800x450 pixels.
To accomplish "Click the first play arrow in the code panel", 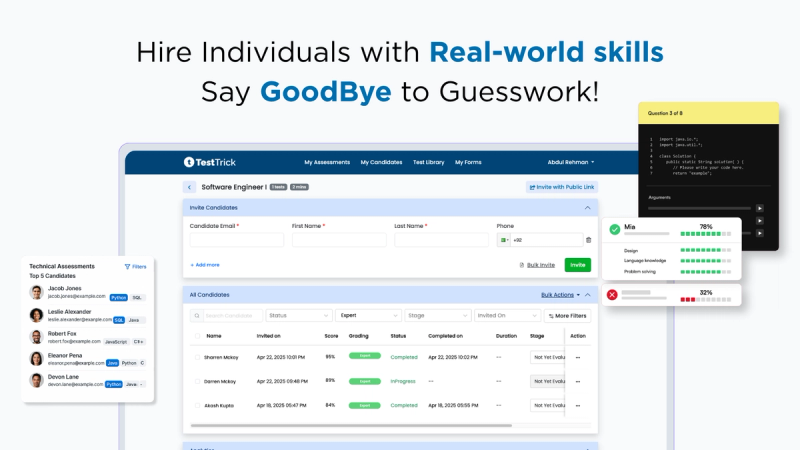I will tap(760, 208).
